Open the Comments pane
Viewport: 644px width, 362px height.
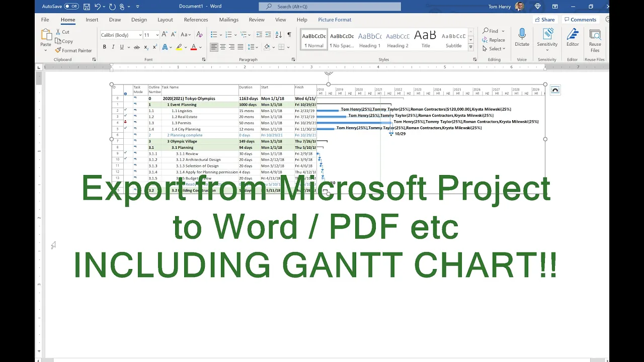pyautogui.click(x=580, y=20)
